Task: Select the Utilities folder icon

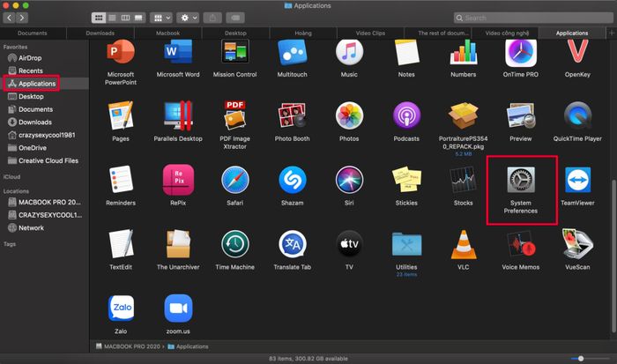Action: click(x=406, y=244)
